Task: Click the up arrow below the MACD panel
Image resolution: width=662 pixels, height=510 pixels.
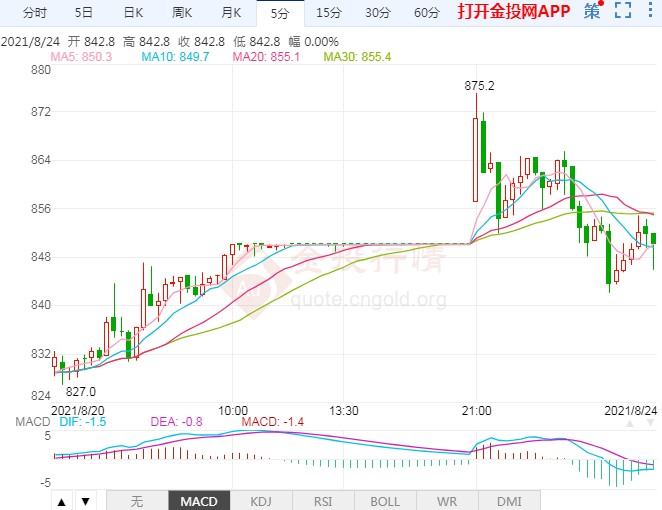Action: click(61, 501)
